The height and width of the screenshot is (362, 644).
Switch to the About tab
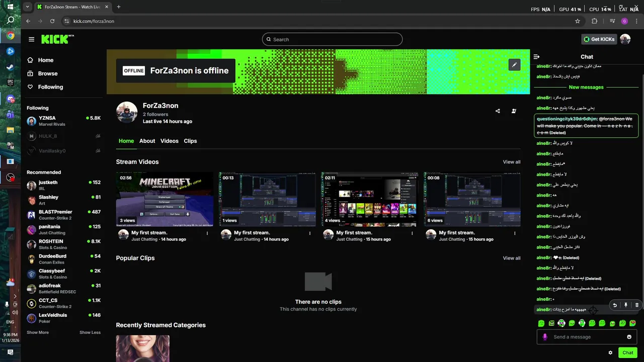pos(147,141)
